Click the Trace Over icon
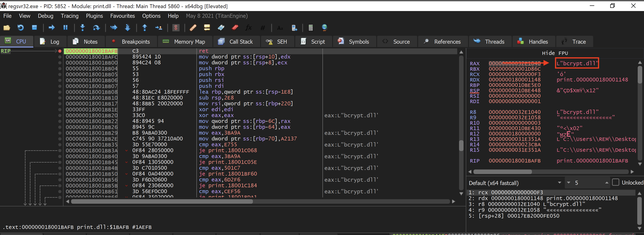Screen dimensions: 644x235 128,27
